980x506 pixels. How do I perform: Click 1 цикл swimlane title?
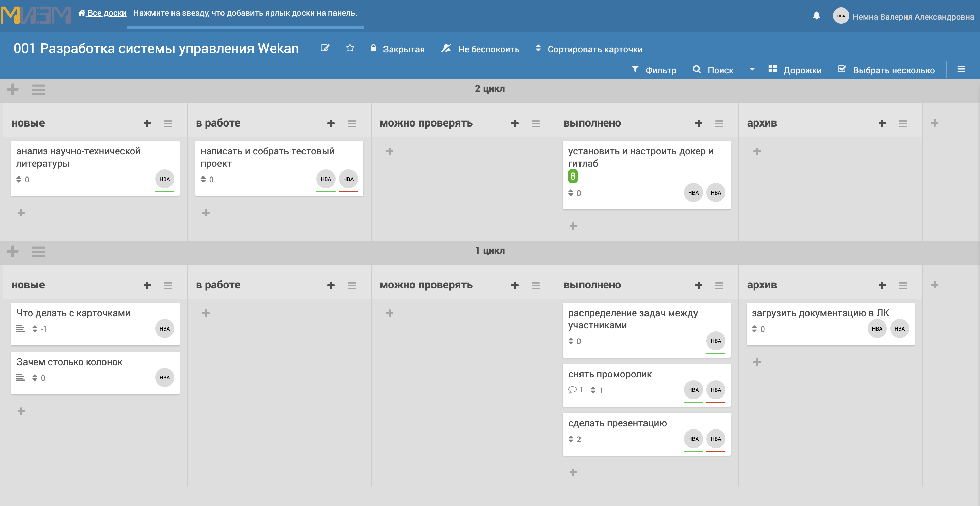490,251
